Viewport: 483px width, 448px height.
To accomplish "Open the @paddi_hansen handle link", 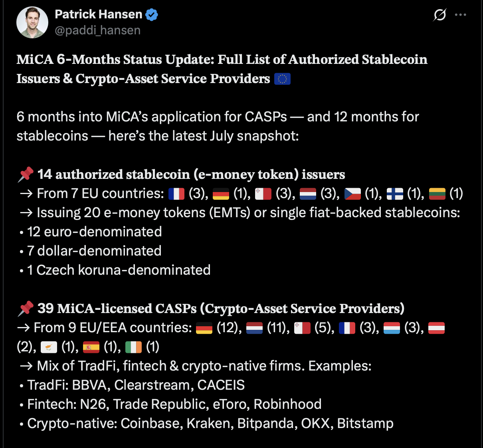I will (x=98, y=30).
